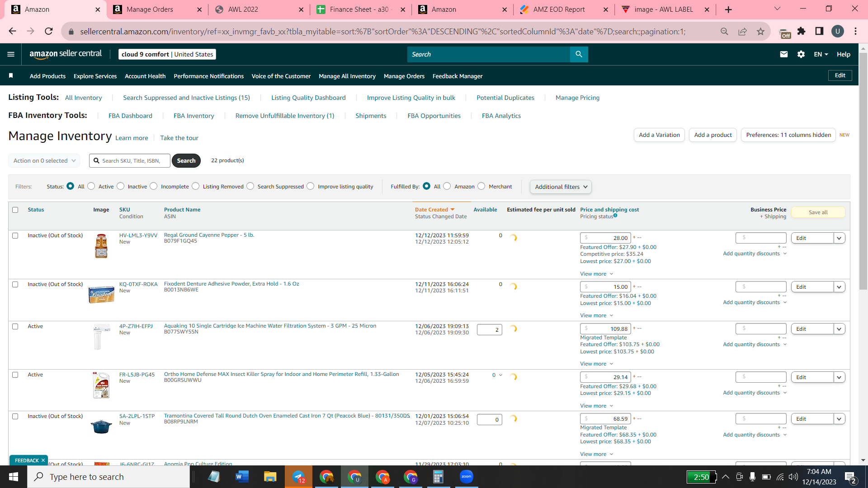Screen dimensions: 868x488
Task: Click the Fixodent product thumbnail image
Action: [101, 294]
